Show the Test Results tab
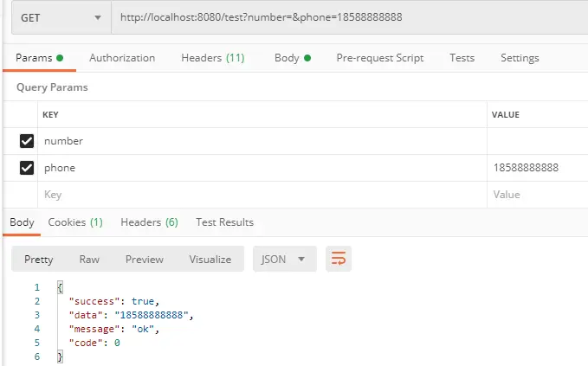The image size is (588, 366). point(224,222)
